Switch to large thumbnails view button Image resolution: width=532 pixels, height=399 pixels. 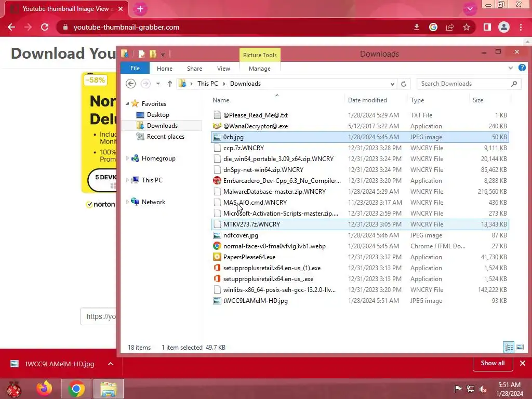(520, 347)
